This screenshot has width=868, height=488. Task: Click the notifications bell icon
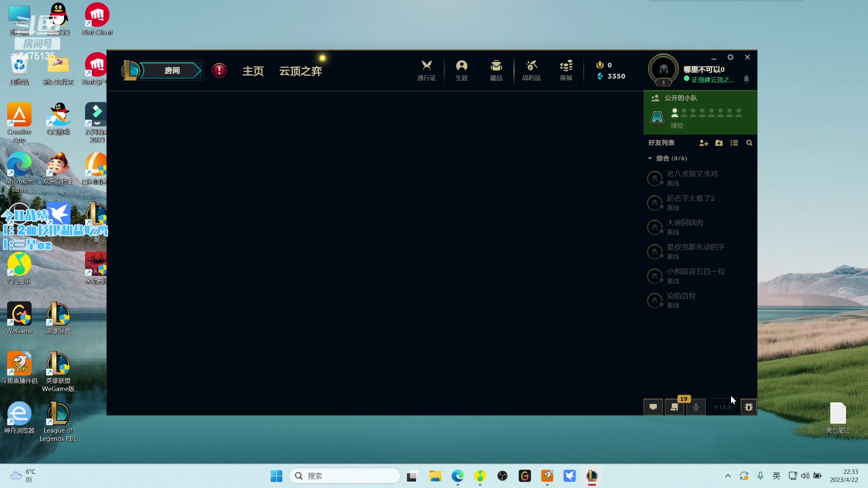(x=746, y=79)
